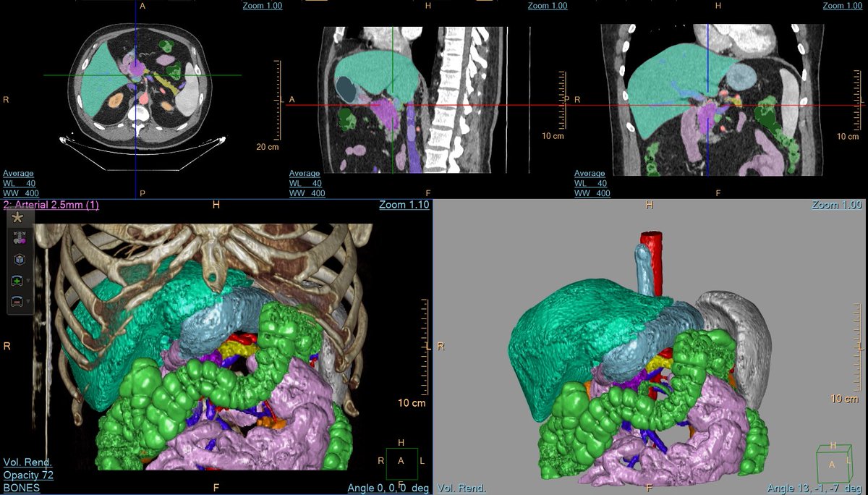Click the blue 3D cube icon

(18, 259)
